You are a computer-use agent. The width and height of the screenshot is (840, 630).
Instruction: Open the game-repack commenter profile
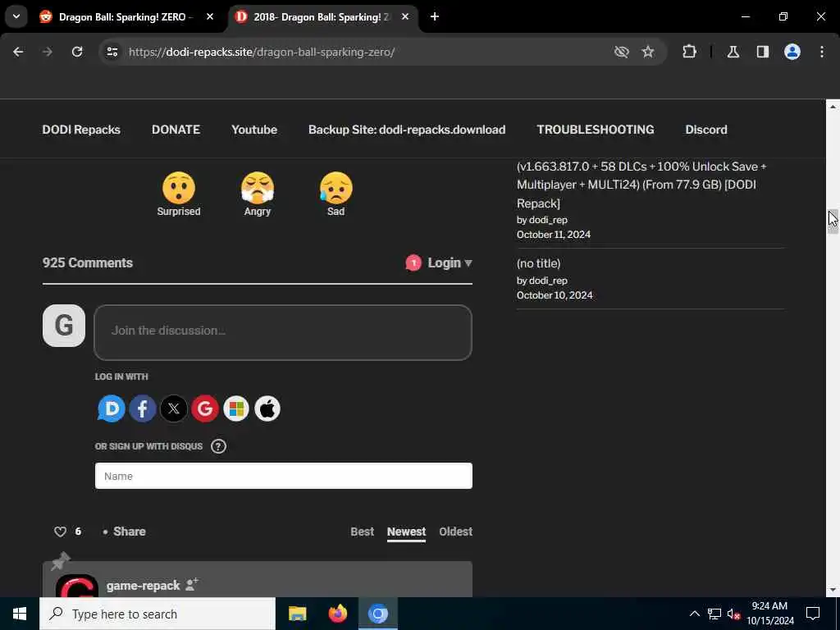pyautogui.click(x=143, y=585)
